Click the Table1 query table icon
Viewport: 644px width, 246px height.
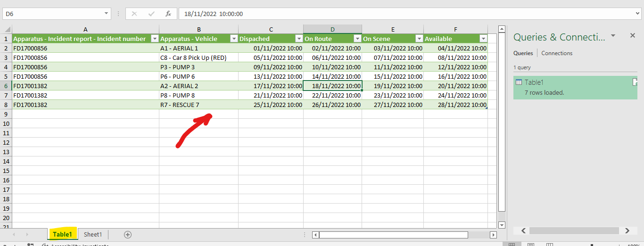coord(519,82)
